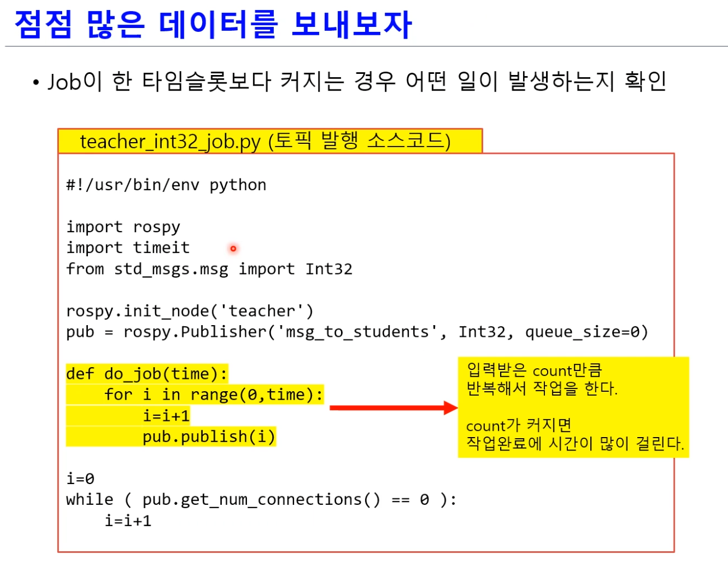Screen dimensions: 728x563
Task: Click the pub = rospy.Publisher line
Action: point(357,332)
